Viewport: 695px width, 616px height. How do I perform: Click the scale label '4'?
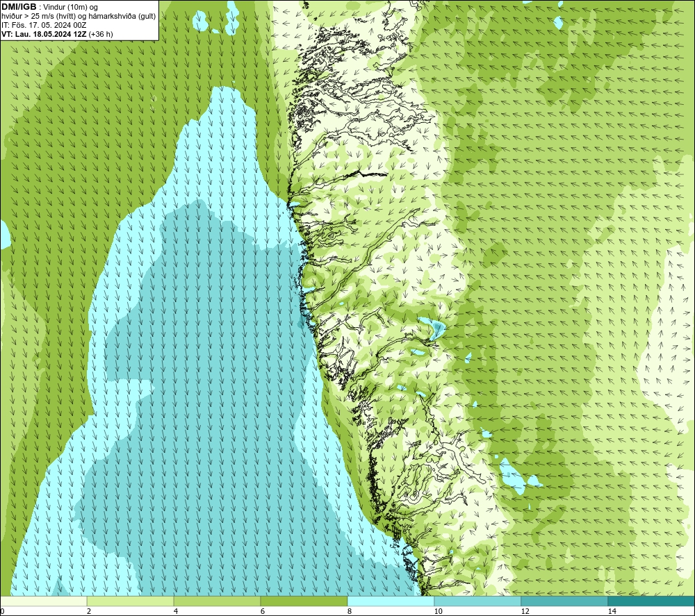click(x=176, y=611)
